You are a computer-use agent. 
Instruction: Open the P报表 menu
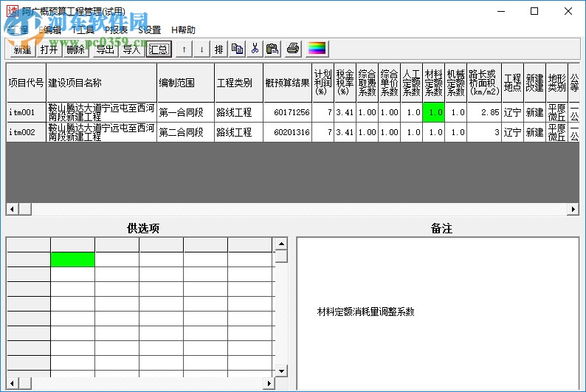pyautogui.click(x=116, y=30)
